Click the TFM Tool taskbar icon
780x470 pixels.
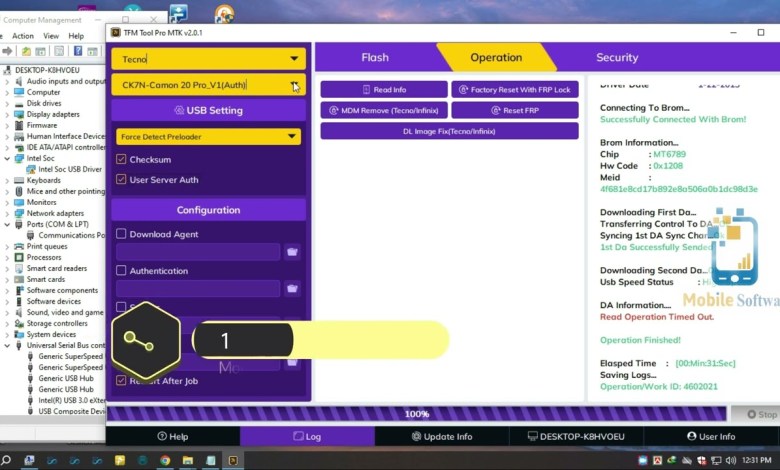tap(233, 461)
